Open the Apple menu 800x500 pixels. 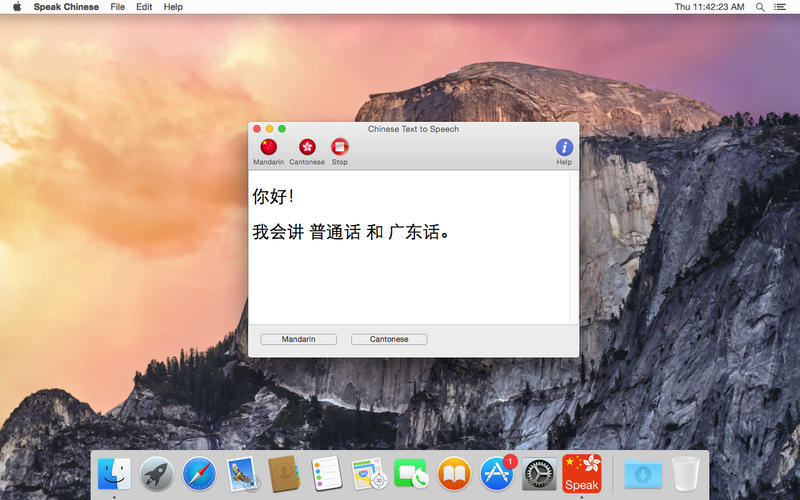pyautogui.click(x=17, y=7)
